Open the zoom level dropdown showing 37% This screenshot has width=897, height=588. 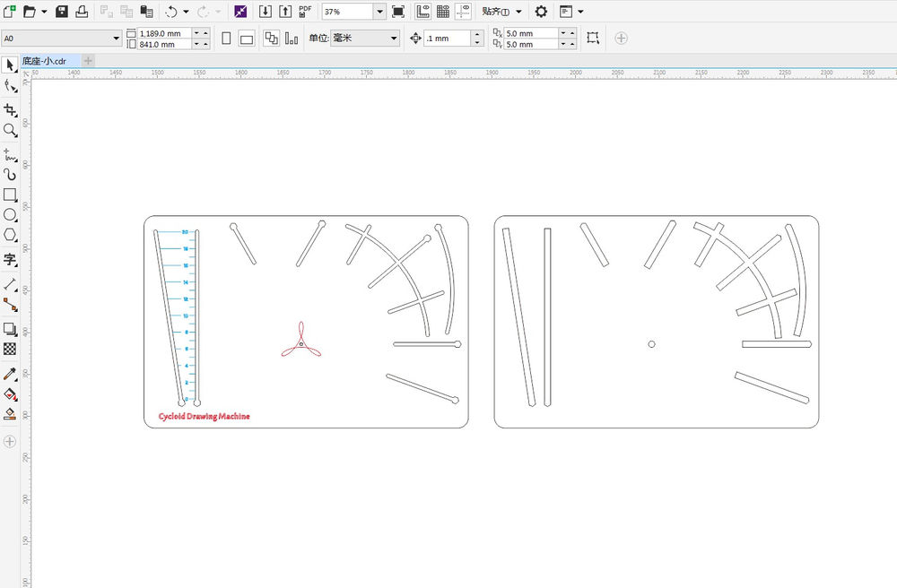point(379,11)
